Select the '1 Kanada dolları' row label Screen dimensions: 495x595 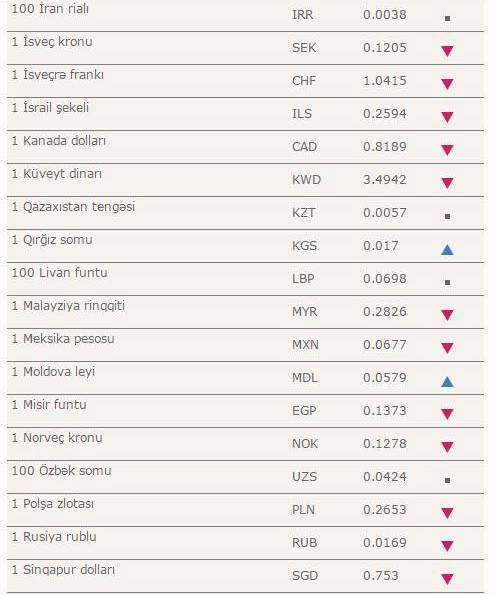click(x=59, y=141)
